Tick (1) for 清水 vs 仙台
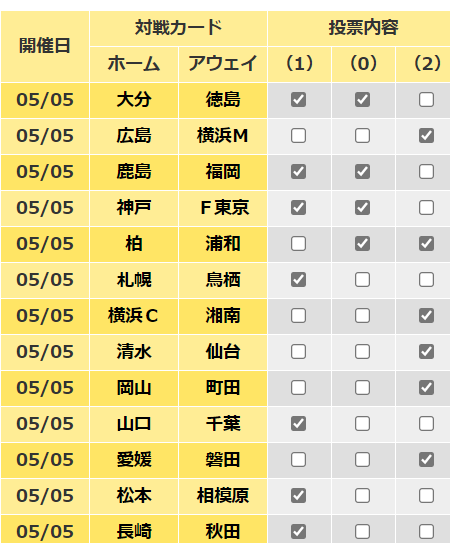 point(298,352)
